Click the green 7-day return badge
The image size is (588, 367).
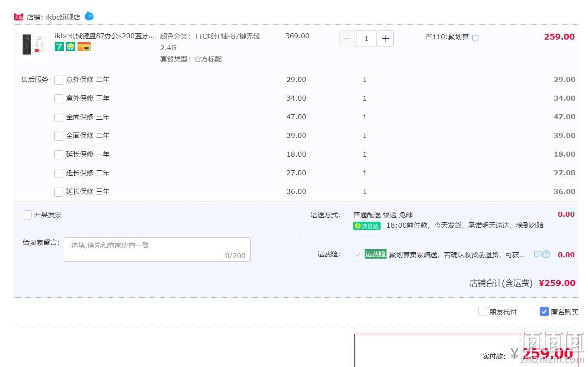tap(59, 46)
